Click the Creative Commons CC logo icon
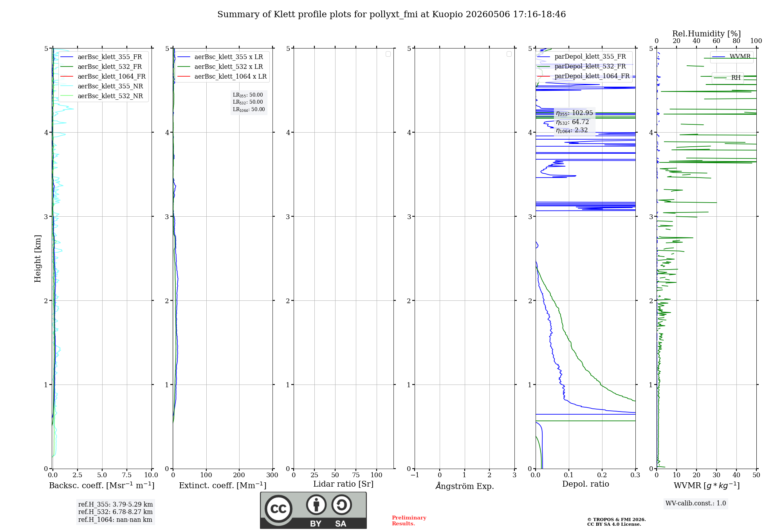This screenshot has width=783, height=532. tap(278, 509)
